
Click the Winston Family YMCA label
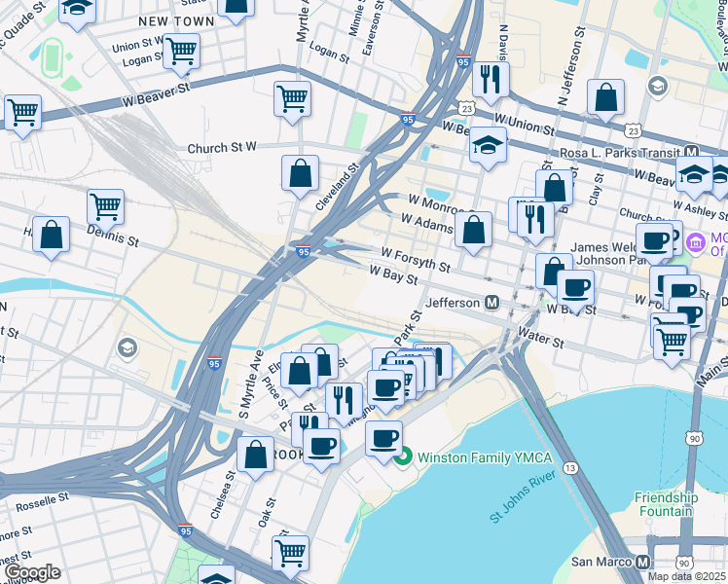pyautogui.click(x=486, y=457)
